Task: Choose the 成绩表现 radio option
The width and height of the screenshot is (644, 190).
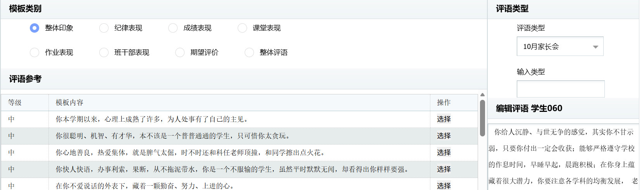Action: point(173,28)
